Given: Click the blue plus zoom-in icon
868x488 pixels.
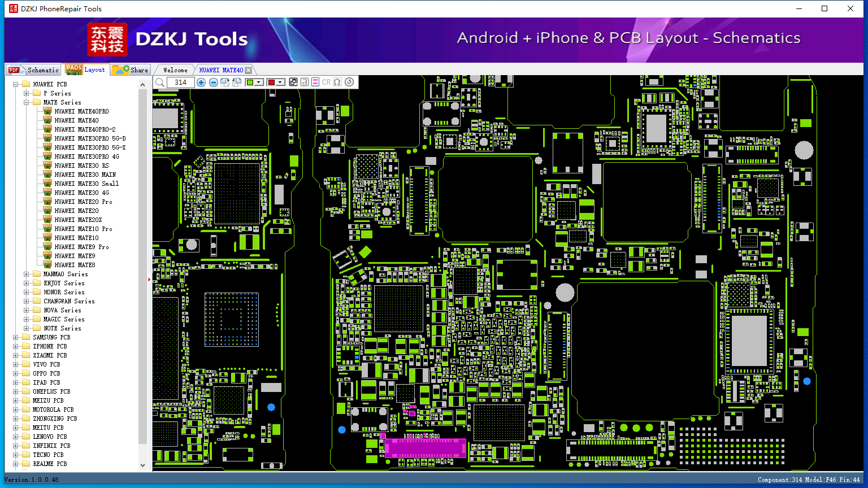Looking at the screenshot, I should click(x=201, y=82).
